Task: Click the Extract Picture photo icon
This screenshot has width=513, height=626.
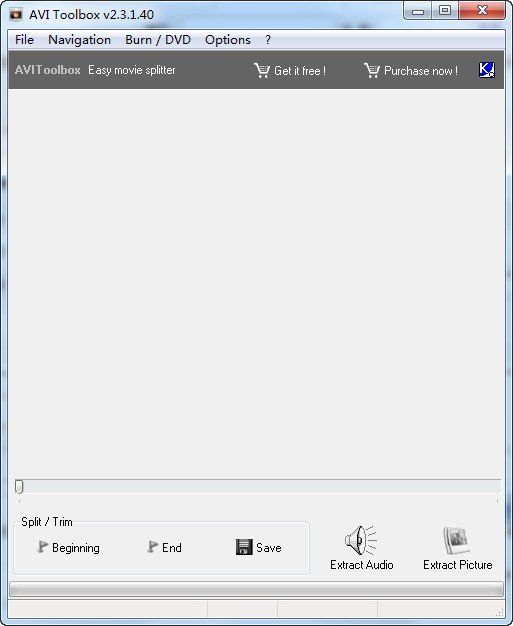Action: (x=457, y=540)
